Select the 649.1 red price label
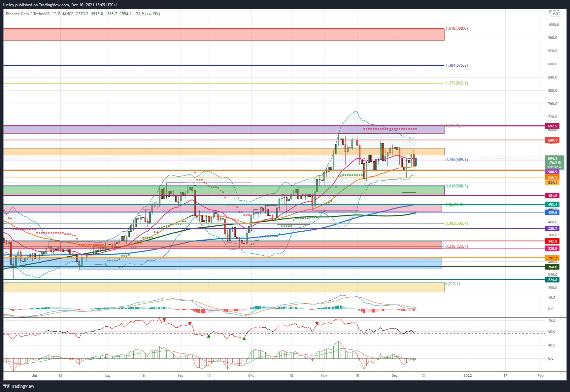The image size is (570, 392). tap(553, 140)
